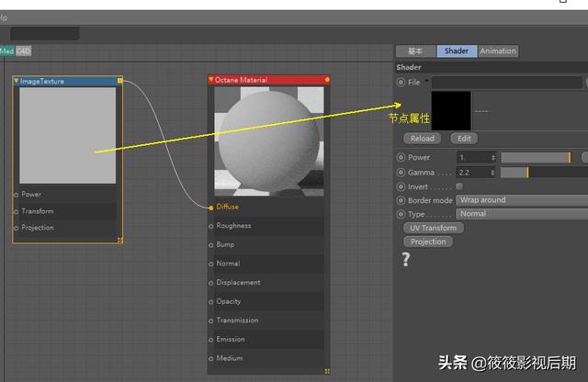The width and height of the screenshot is (588, 382).
Task: Click Octane Material node output port
Action: click(327, 80)
